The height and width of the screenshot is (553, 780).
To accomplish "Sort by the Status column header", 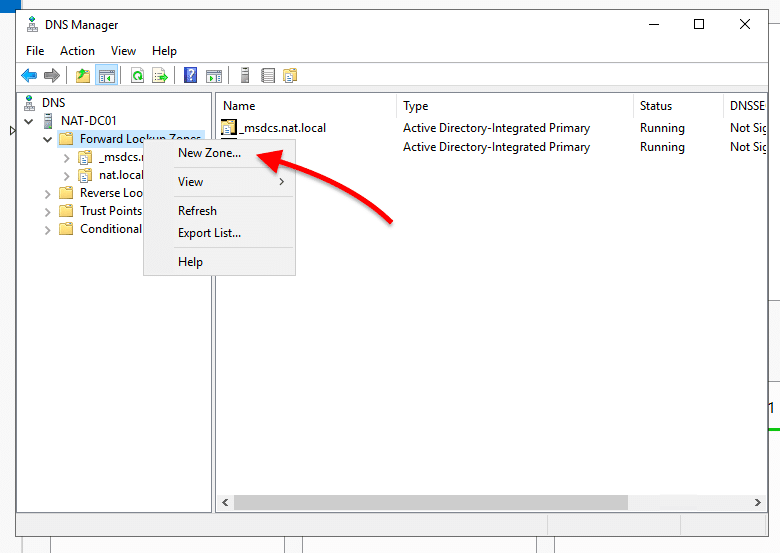I will [x=678, y=106].
